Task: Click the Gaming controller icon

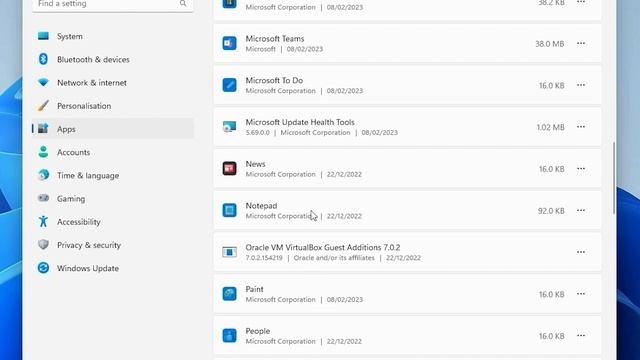Action: tap(43, 198)
